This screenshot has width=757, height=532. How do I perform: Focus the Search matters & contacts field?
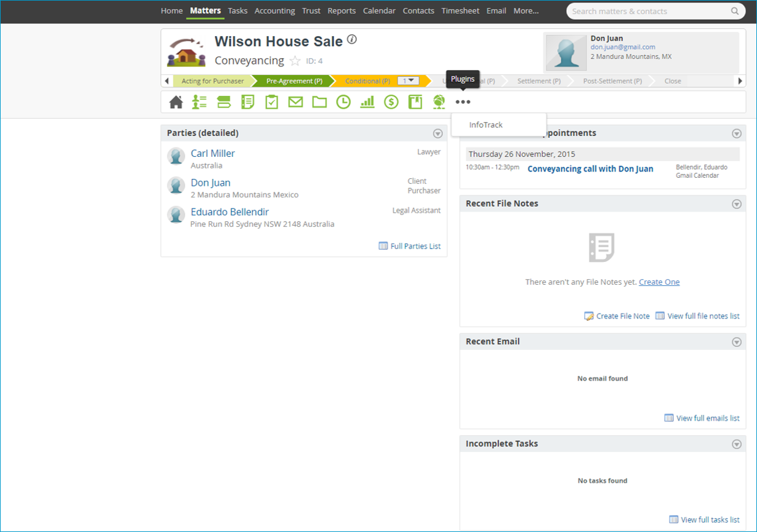tap(649, 11)
